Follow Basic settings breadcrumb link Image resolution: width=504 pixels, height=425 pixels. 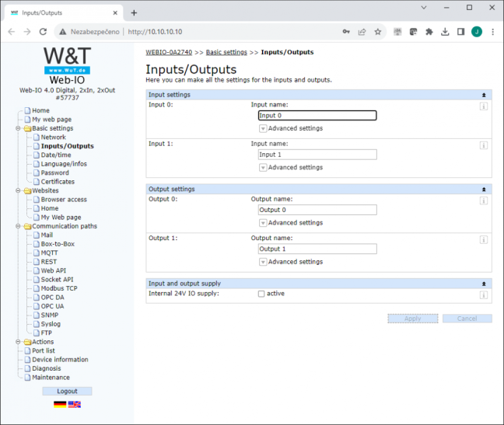[226, 52]
